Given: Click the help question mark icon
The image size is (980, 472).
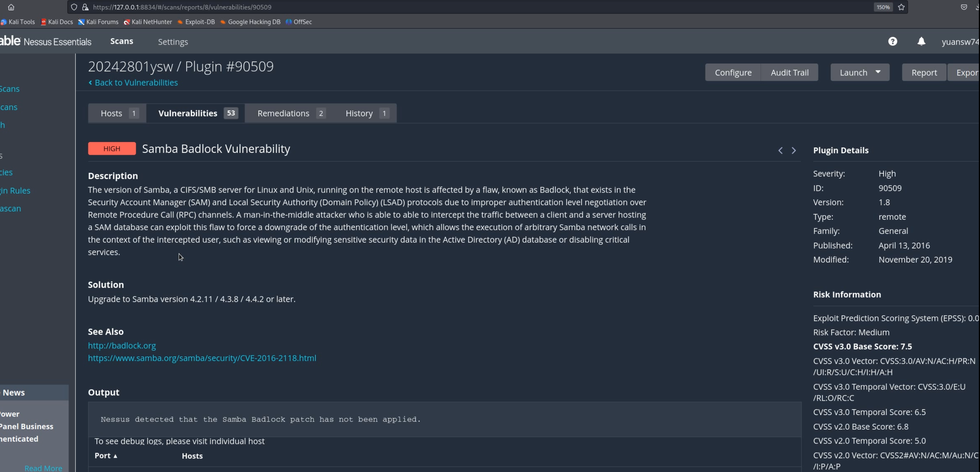Looking at the screenshot, I should [892, 42].
